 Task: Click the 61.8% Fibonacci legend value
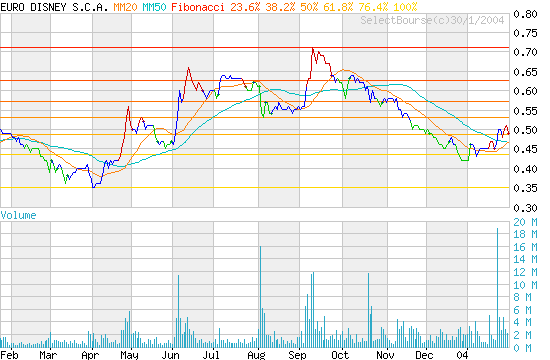pos(338,7)
